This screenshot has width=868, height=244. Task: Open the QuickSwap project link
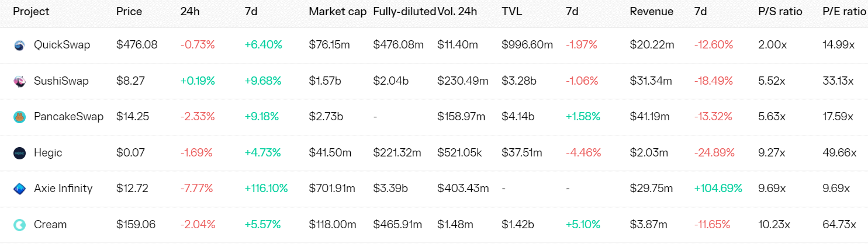(x=62, y=45)
